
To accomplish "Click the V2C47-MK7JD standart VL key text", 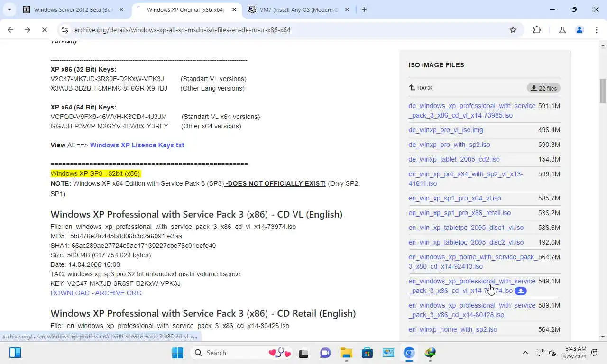I will point(107,79).
